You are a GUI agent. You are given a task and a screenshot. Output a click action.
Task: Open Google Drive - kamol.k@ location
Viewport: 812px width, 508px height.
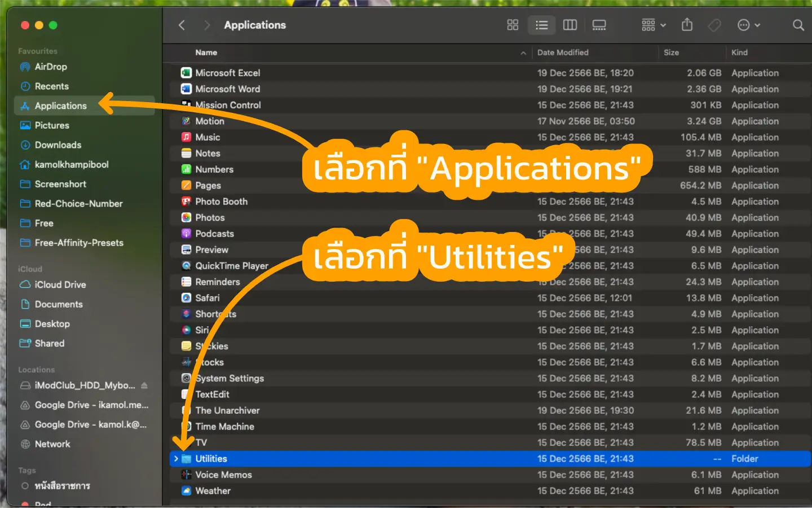tap(84, 424)
